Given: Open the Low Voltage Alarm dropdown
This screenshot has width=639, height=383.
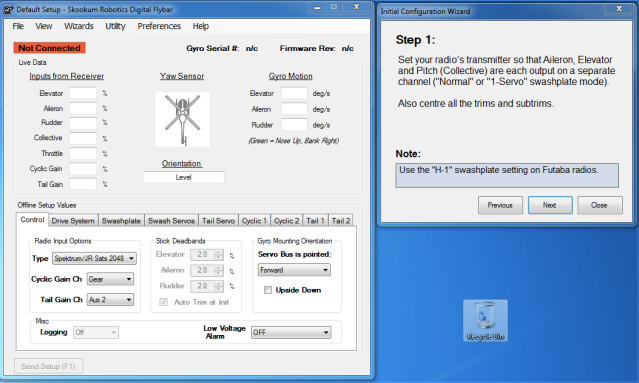Looking at the screenshot, I should click(291, 332).
